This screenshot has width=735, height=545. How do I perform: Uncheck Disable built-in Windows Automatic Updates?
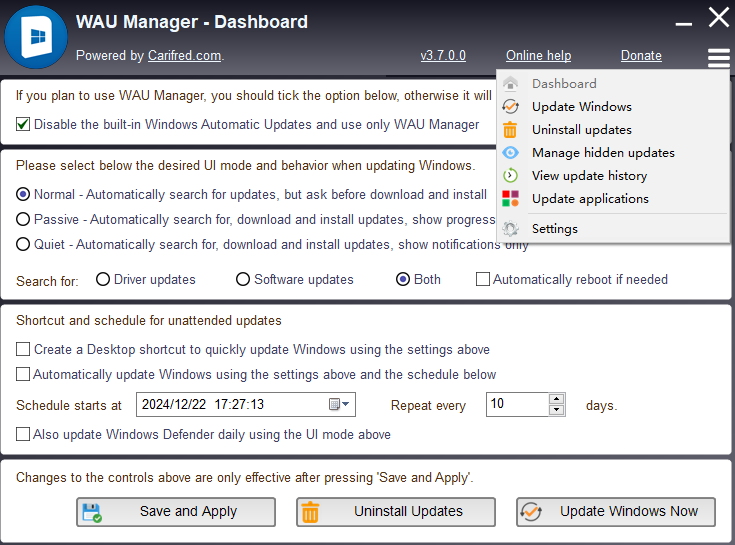(22, 124)
